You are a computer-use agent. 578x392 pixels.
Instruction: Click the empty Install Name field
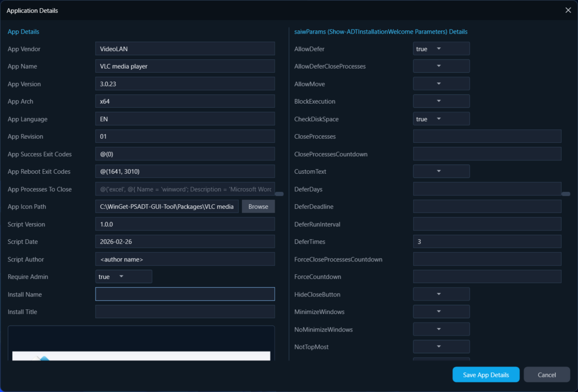click(185, 294)
